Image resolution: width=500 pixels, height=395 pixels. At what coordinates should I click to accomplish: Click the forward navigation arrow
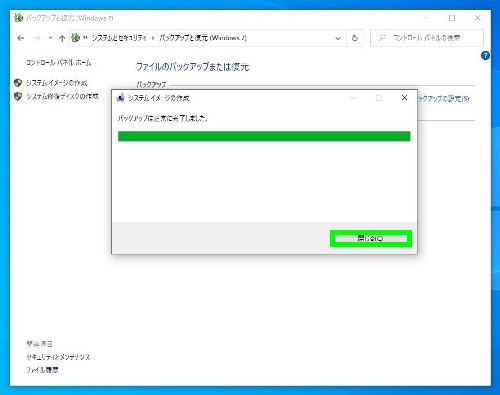click(37, 38)
